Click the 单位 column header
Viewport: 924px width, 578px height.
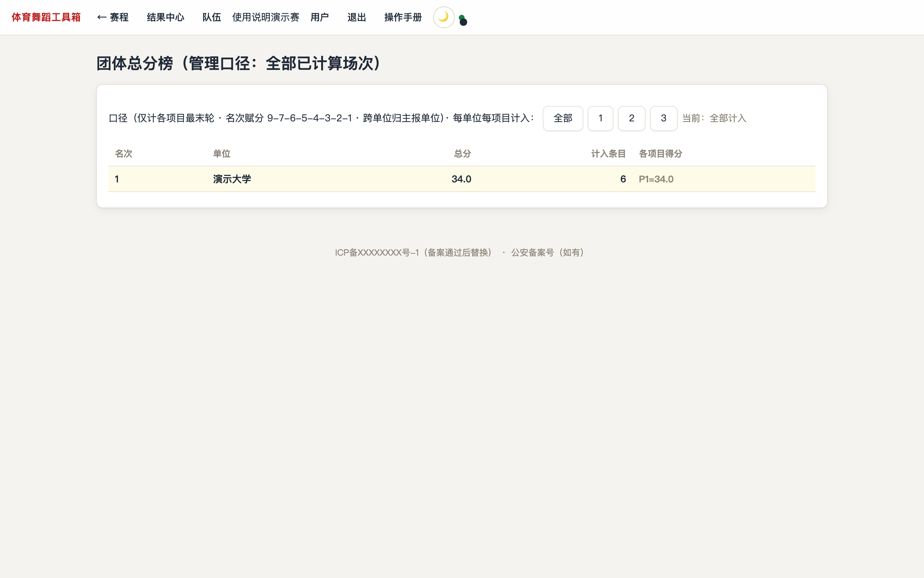(221, 154)
